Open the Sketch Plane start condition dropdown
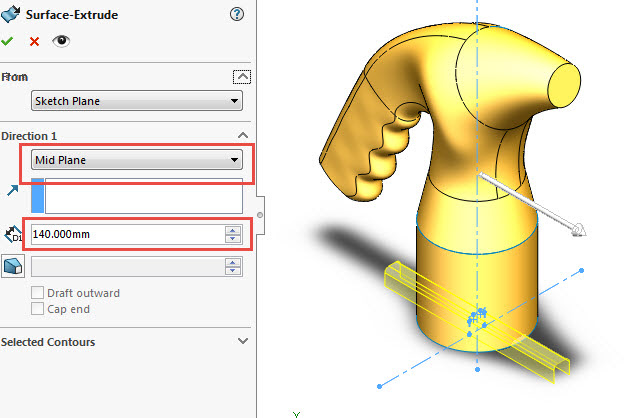The width and height of the screenshot is (632, 418). coord(137,101)
